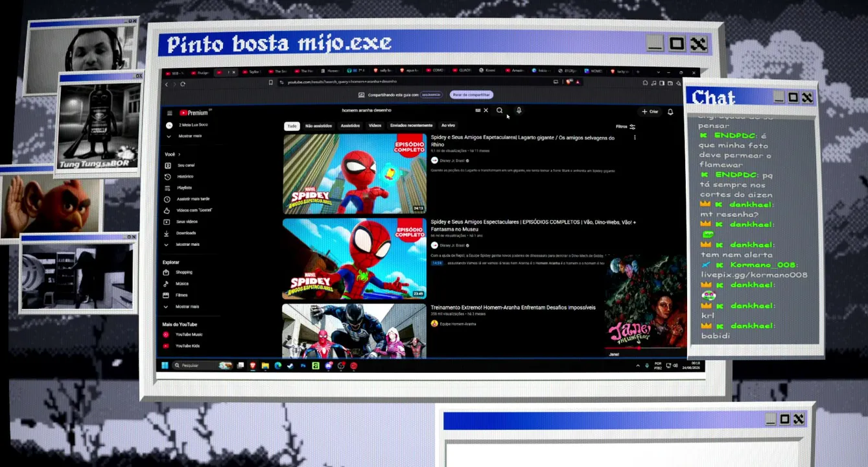Open YouTube notifications bell
The width and height of the screenshot is (868, 467).
pos(670,112)
